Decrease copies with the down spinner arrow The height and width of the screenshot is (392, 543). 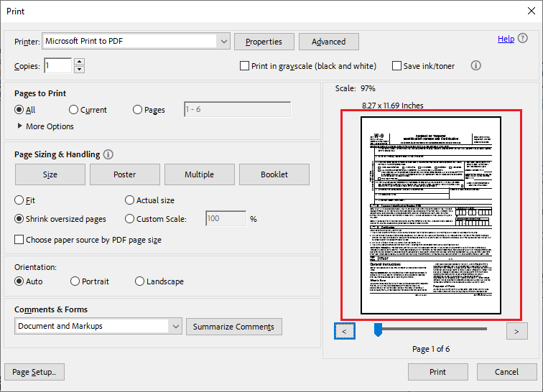(80, 69)
